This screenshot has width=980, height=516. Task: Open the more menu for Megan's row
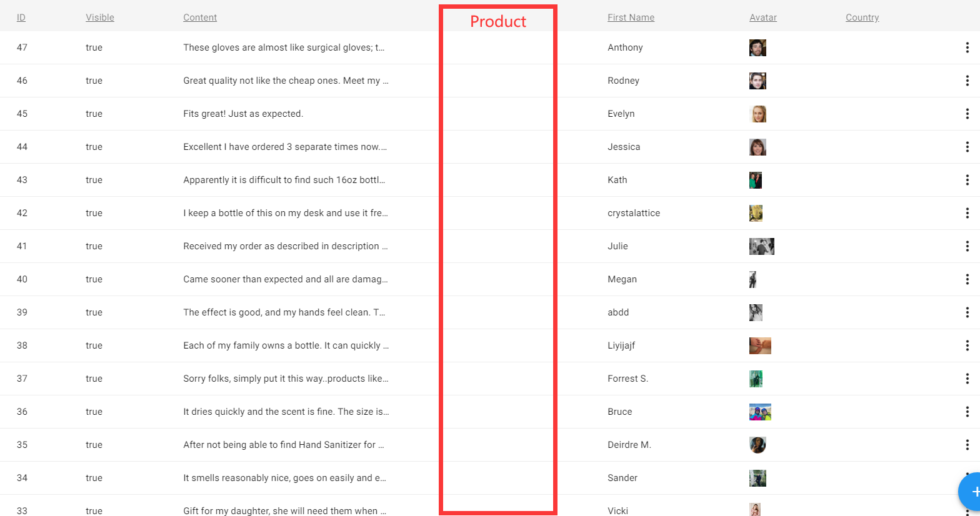pos(967,279)
